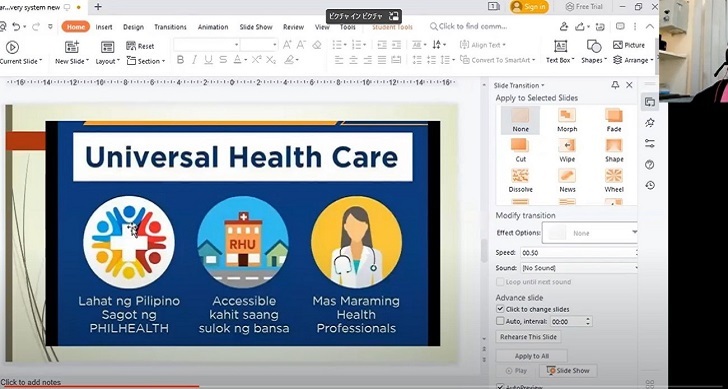Image resolution: width=728 pixels, height=389 pixels.
Task: Click the Apply to All button
Action: (532, 356)
